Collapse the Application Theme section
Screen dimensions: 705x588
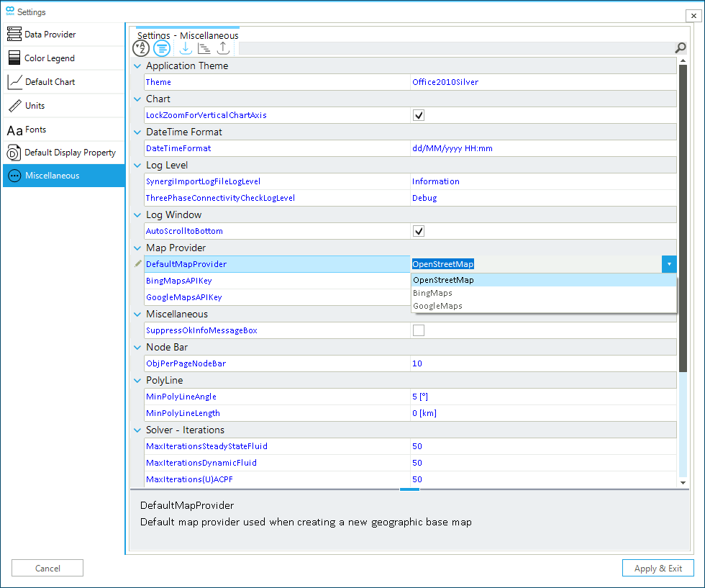click(x=138, y=66)
